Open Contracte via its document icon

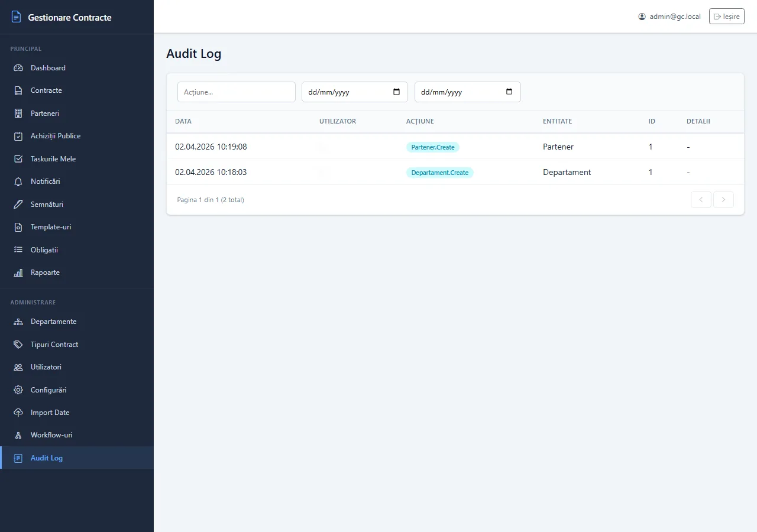point(18,90)
